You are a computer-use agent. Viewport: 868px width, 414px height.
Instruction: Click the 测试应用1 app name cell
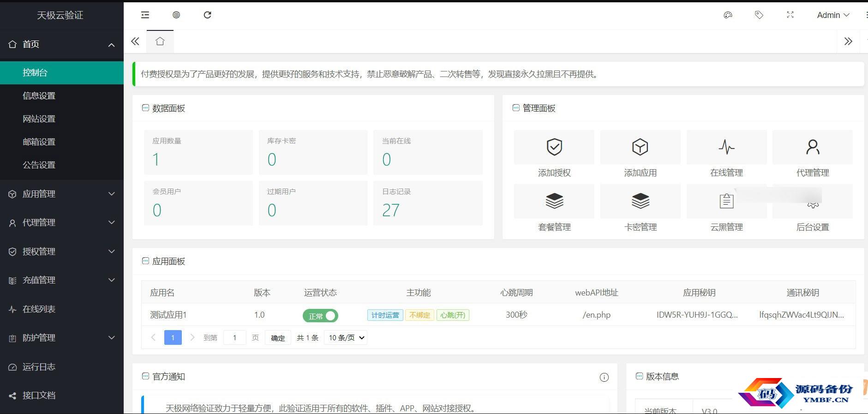[168, 315]
